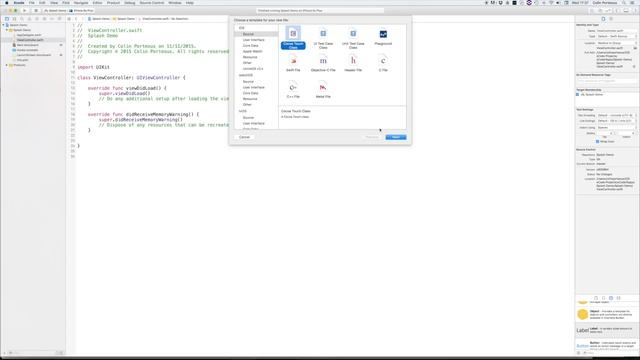Open the Test navigator
The height and width of the screenshot is (360, 640).
point(37,19)
